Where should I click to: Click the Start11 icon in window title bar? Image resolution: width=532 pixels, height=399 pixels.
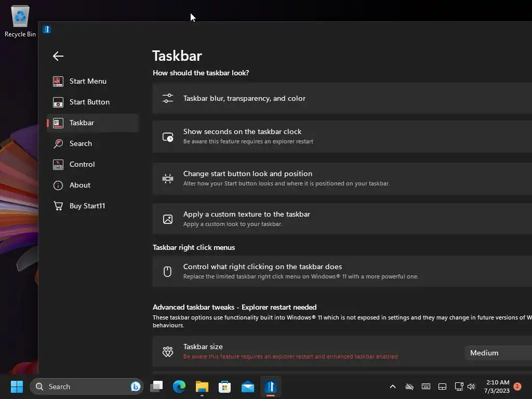point(47,30)
